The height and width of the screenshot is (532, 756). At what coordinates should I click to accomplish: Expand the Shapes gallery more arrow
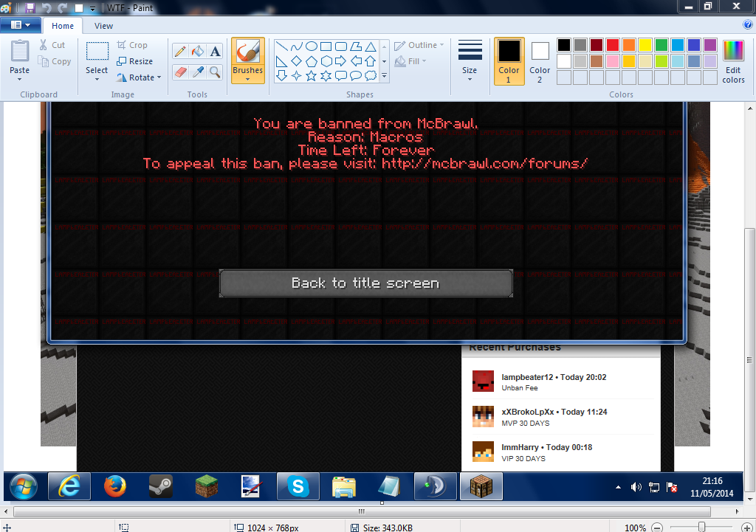click(384, 76)
